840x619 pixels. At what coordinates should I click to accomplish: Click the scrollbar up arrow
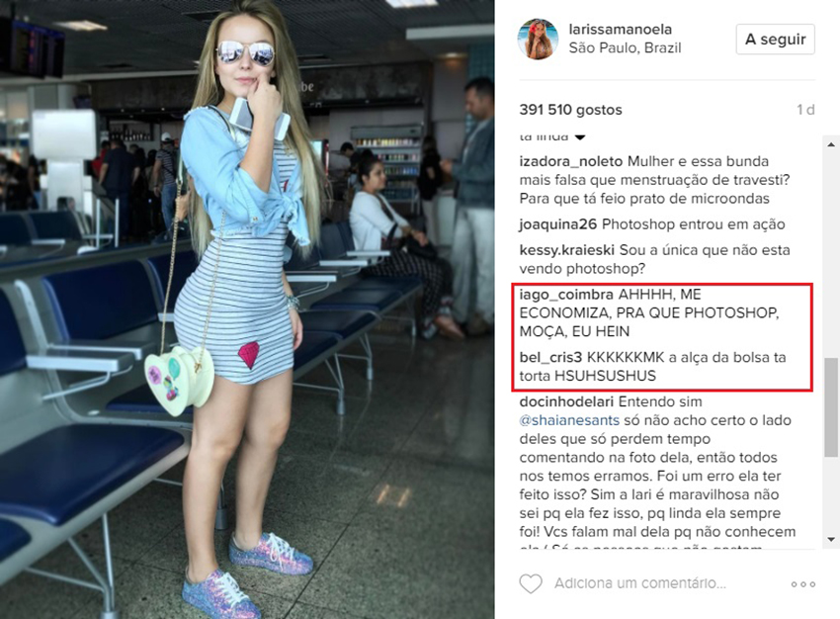click(831, 144)
